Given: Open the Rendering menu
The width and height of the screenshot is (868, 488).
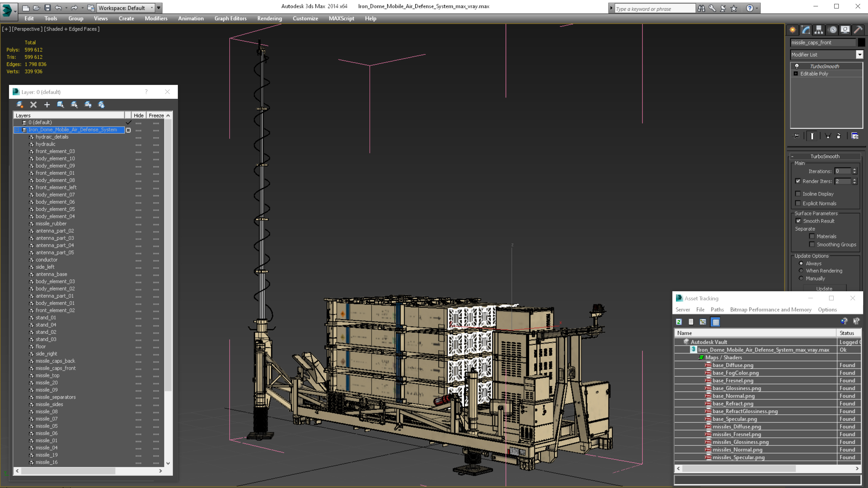Looking at the screenshot, I should (269, 18).
